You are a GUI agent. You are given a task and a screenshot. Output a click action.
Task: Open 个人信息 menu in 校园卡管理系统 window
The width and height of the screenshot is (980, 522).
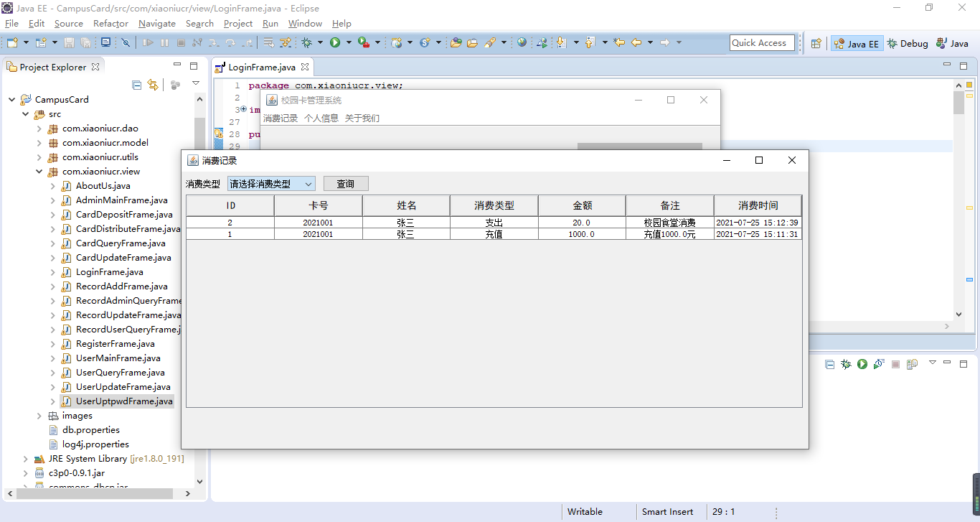[321, 118]
